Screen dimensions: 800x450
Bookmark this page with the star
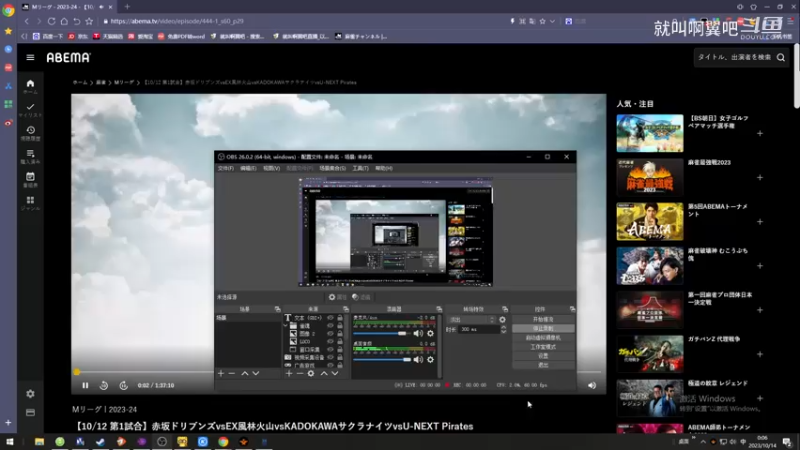coord(89,21)
